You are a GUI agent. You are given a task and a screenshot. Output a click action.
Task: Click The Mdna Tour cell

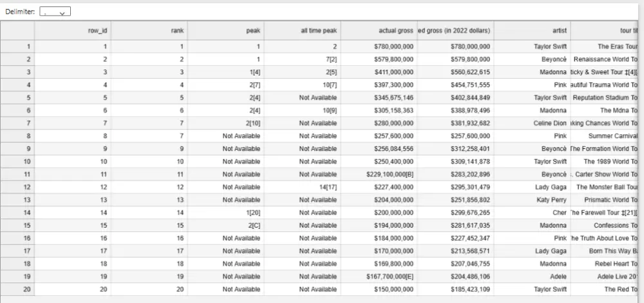point(604,110)
